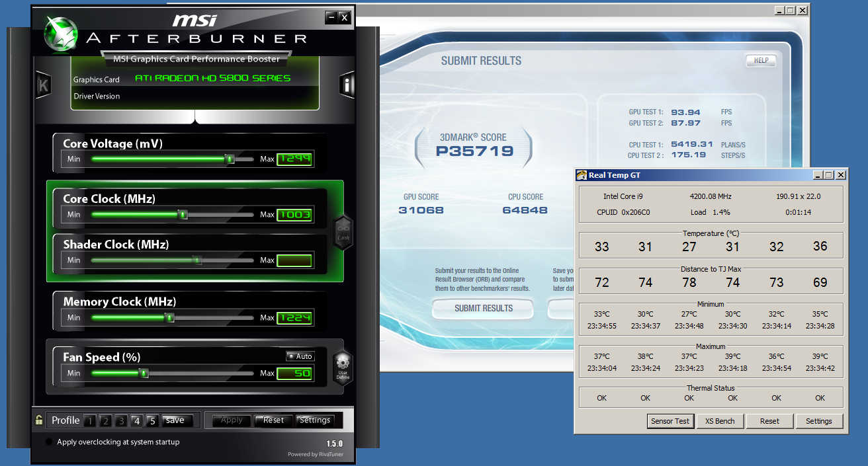
Task: Click the GPU score value 31068
Action: click(x=421, y=210)
